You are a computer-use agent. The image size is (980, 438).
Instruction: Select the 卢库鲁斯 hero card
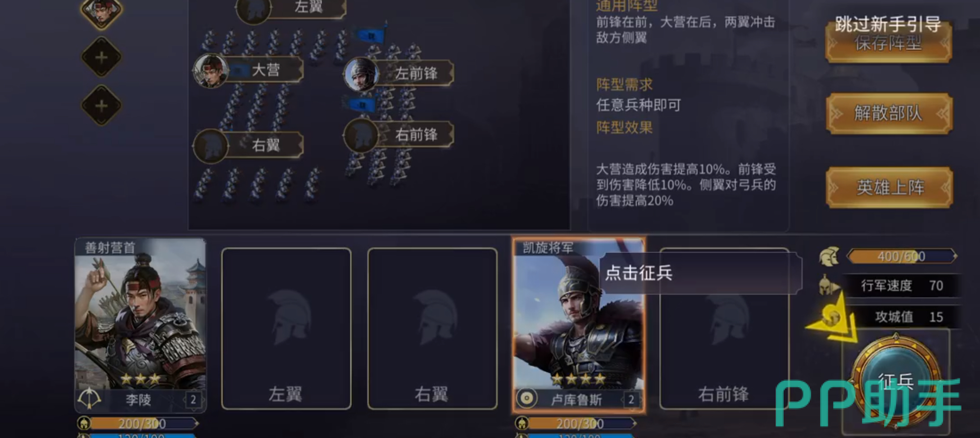tap(579, 325)
